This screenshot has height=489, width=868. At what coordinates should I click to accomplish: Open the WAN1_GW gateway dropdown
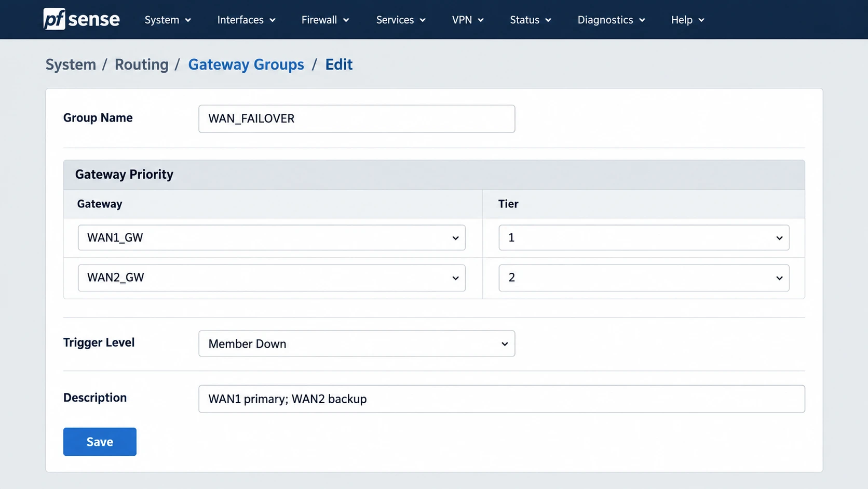click(272, 237)
